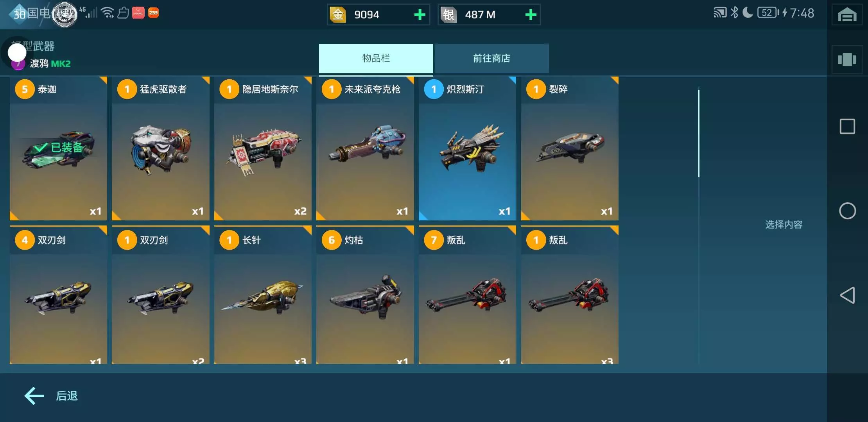This screenshot has width=868, height=422.
Task: Pick the 未来派夸克枪 weapon card
Action: pyautogui.click(x=365, y=148)
